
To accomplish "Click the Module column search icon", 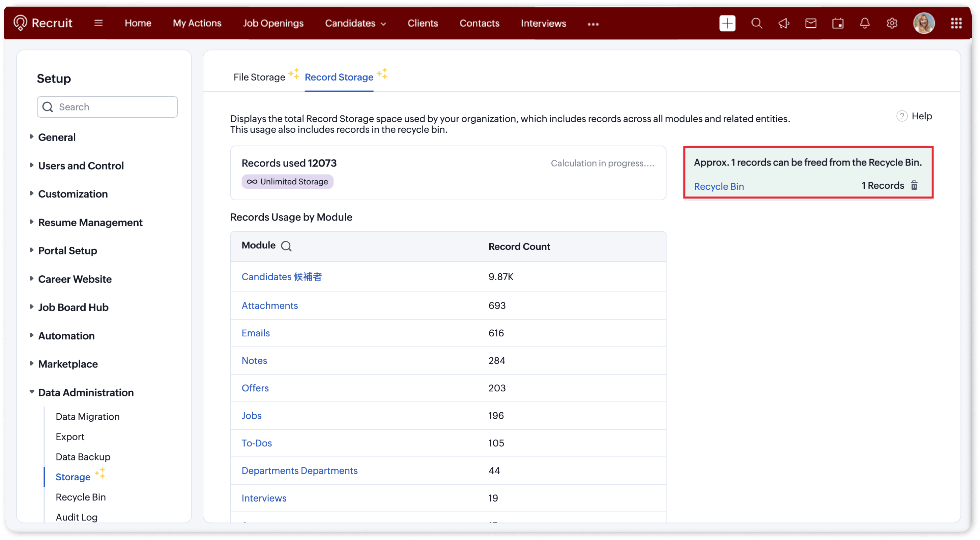I will (286, 246).
